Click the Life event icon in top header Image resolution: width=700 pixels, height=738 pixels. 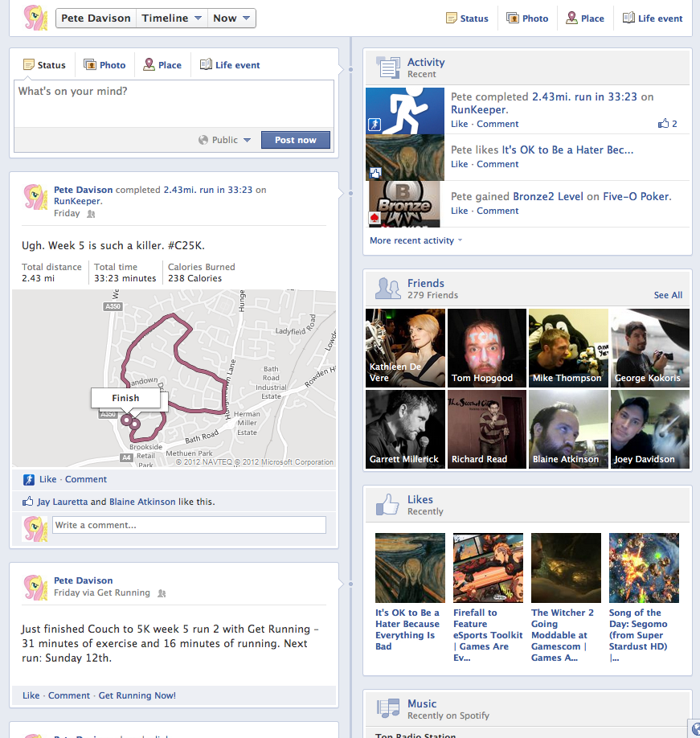[628, 18]
